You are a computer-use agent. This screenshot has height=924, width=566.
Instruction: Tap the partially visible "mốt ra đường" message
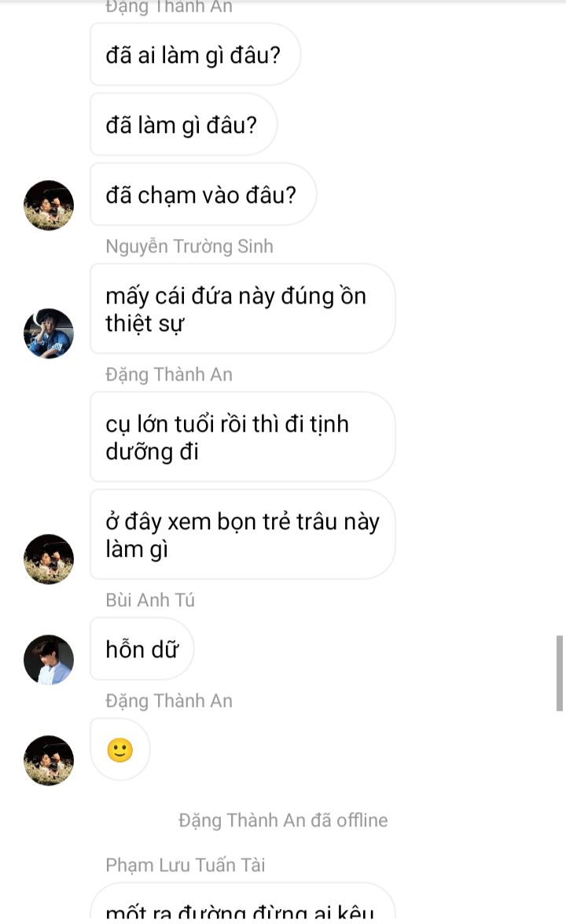point(242,904)
